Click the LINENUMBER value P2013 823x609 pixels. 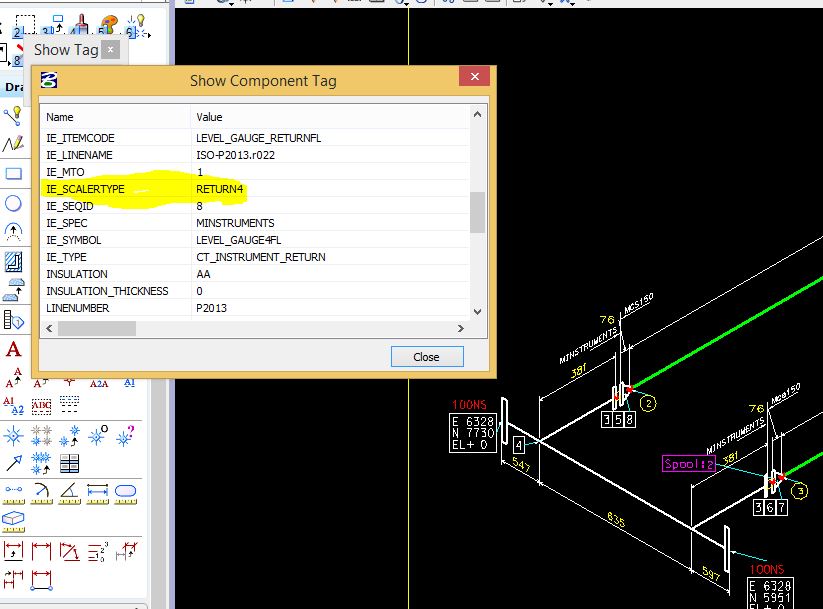coord(212,308)
